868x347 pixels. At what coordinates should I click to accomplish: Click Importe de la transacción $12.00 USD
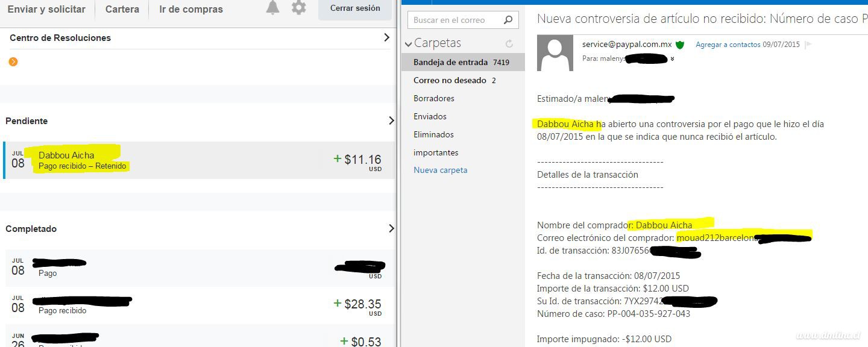(x=613, y=288)
